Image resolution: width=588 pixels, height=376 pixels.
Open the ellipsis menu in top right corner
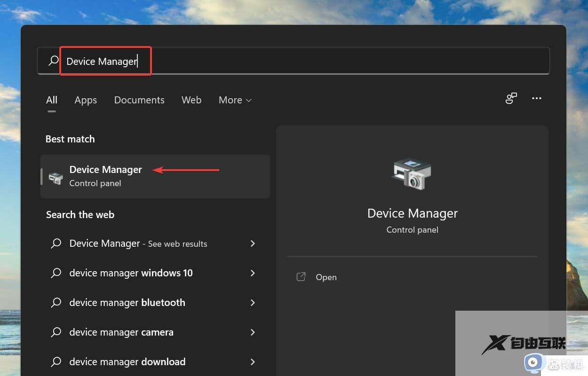537,98
